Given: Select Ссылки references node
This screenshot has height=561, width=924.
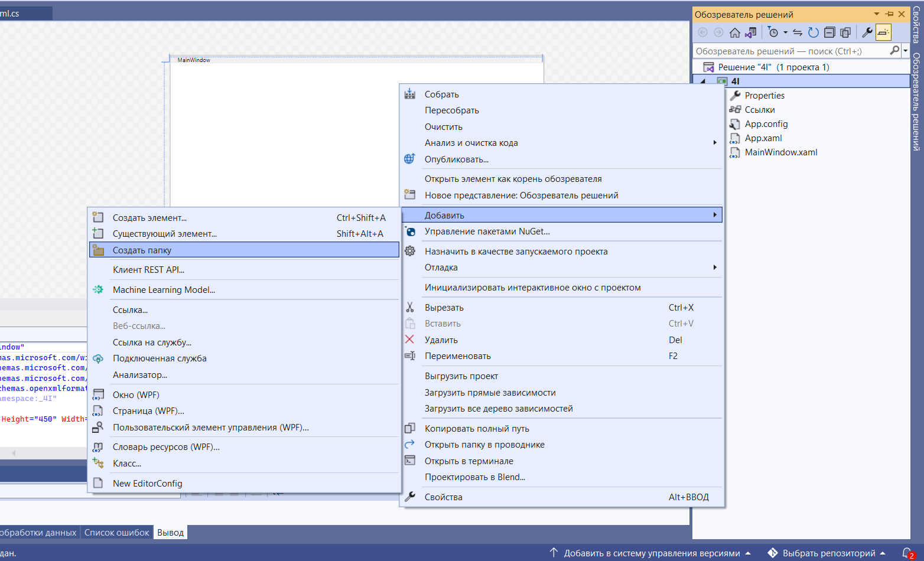Looking at the screenshot, I should pos(760,110).
